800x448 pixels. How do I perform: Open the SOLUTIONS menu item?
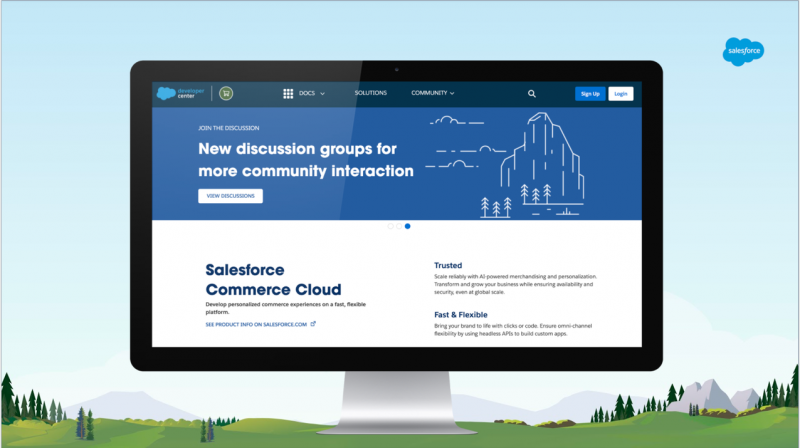click(370, 93)
